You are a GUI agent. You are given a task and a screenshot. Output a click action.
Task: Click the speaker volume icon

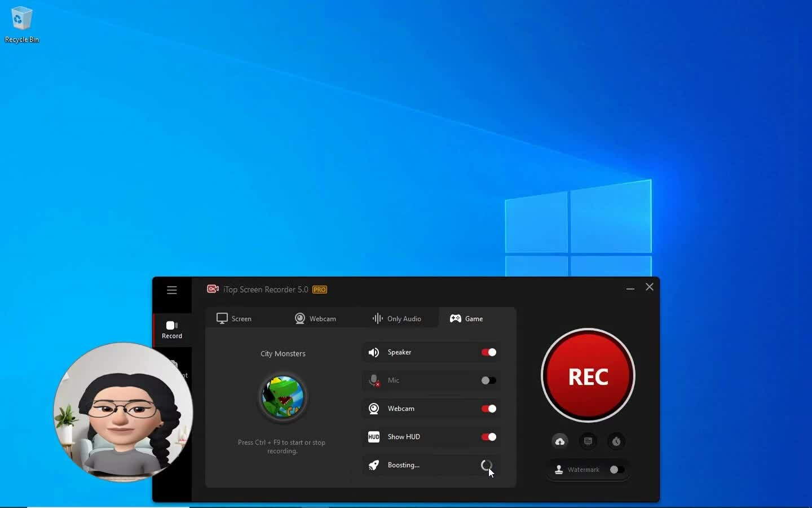pos(374,352)
